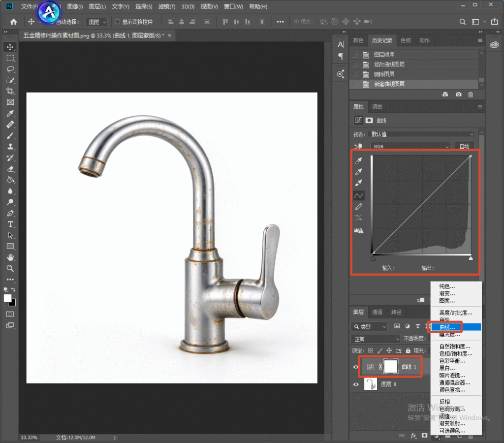
Task: Switch to the 通道 tab
Action: (377, 312)
